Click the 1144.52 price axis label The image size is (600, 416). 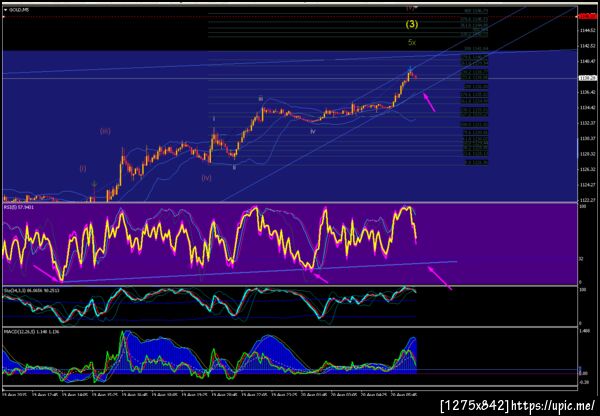588,30
